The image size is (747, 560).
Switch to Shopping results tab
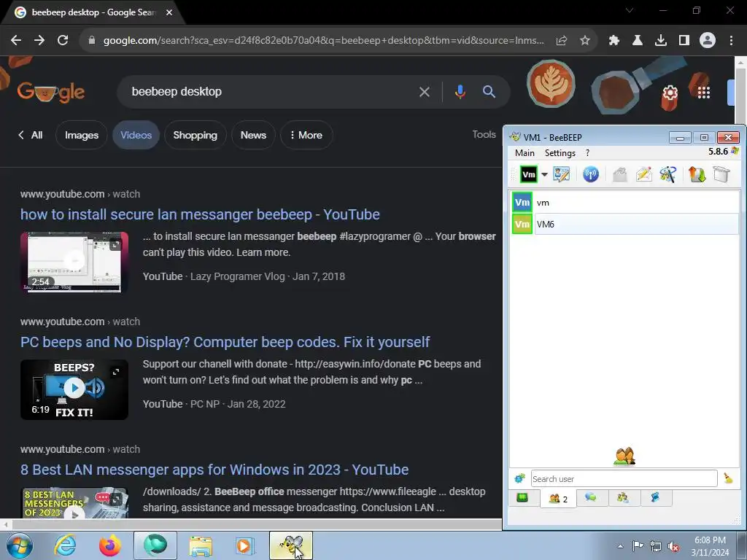195,135
